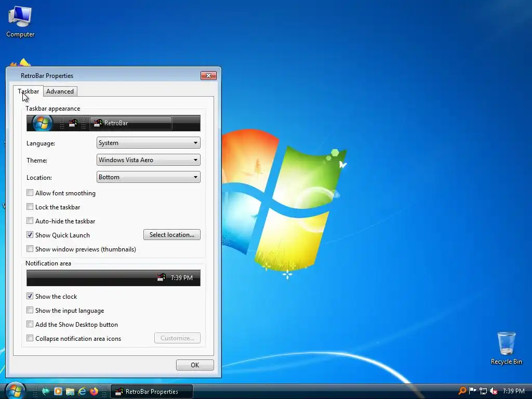Click the RetroBar task button in preview
The image size is (532, 399).
click(131, 123)
